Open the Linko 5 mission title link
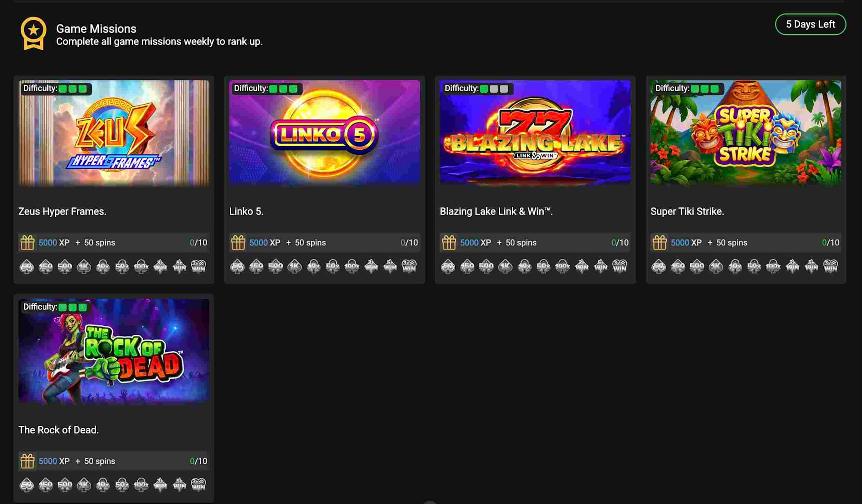Screen dimensions: 862x504 click(246, 211)
